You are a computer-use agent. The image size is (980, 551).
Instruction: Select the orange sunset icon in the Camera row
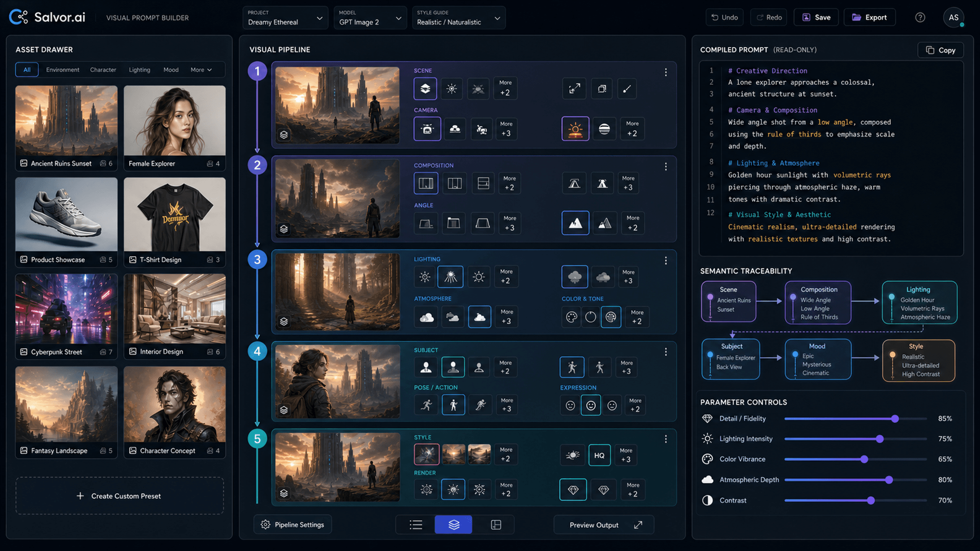[575, 129]
